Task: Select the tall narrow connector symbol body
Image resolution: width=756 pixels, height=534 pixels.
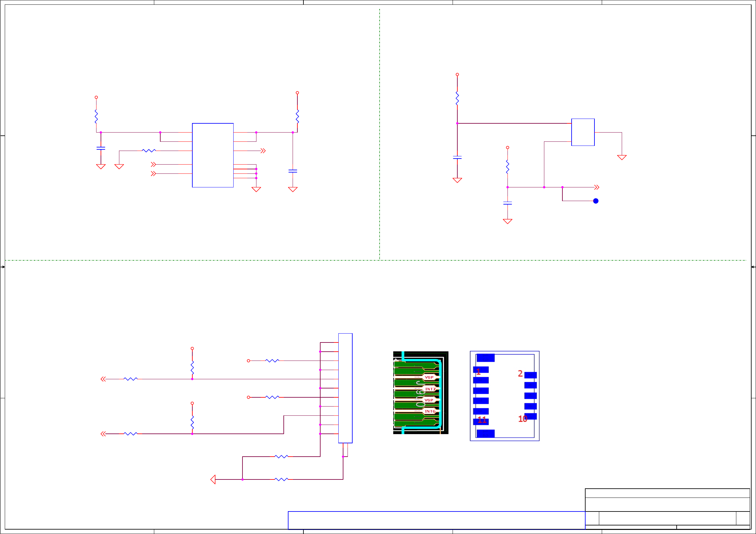Action: (345, 388)
